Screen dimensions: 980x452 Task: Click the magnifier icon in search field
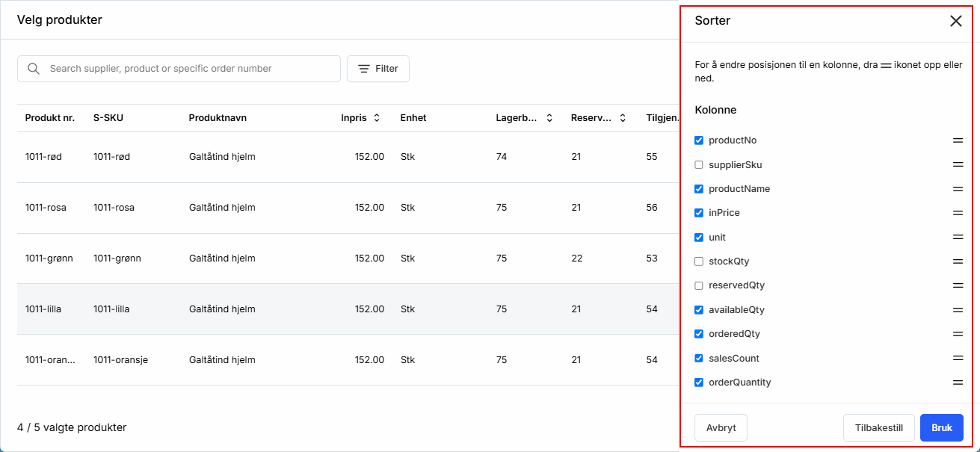pyautogui.click(x=33, y=69)
